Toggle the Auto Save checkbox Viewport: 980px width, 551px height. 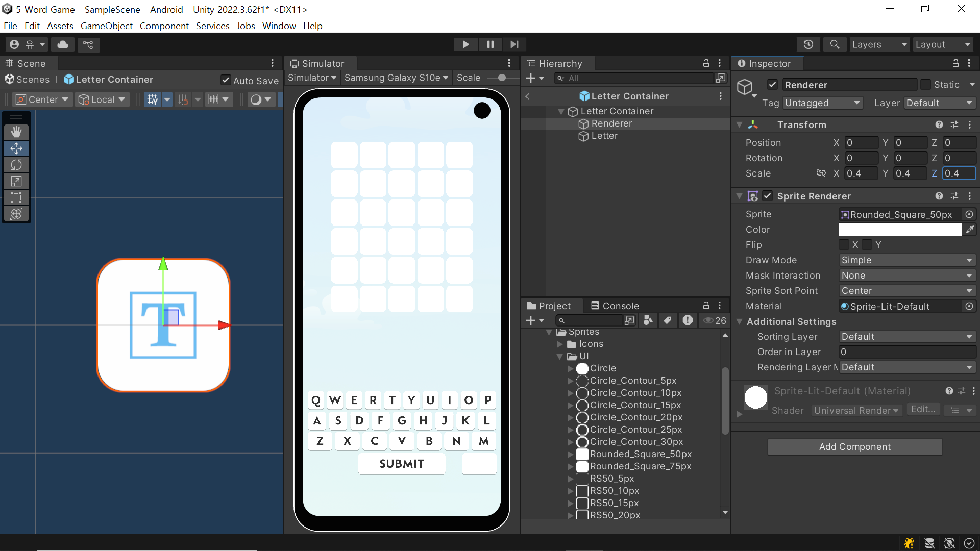(226, 80)
